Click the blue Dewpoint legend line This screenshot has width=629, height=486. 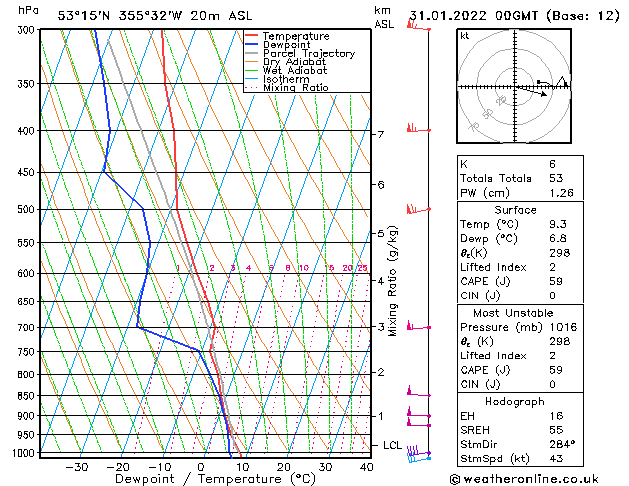coord(252,45)
